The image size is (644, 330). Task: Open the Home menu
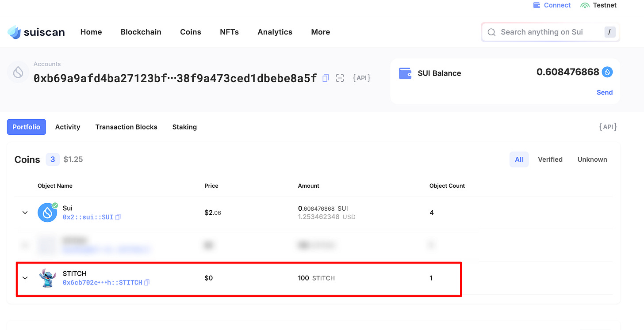pos(91,32)
